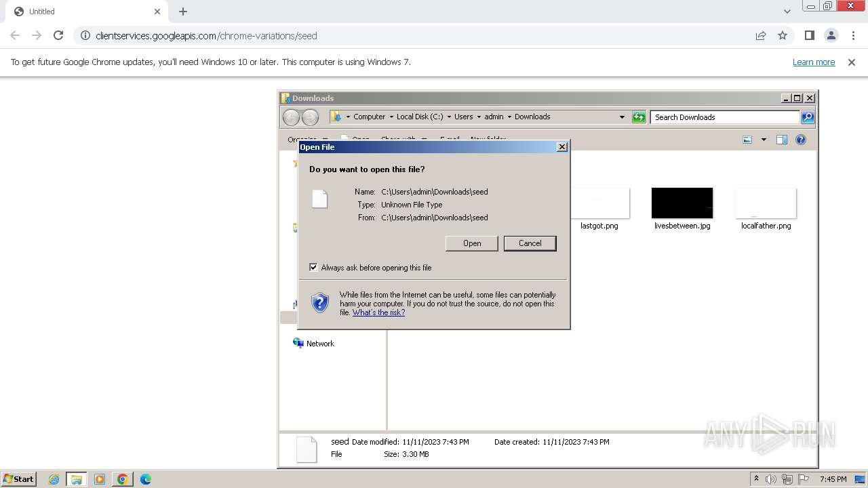This screenshot has height=488, width=868.
Task: Click the Google Chrome taskbar icon
Action: point(123,479)
